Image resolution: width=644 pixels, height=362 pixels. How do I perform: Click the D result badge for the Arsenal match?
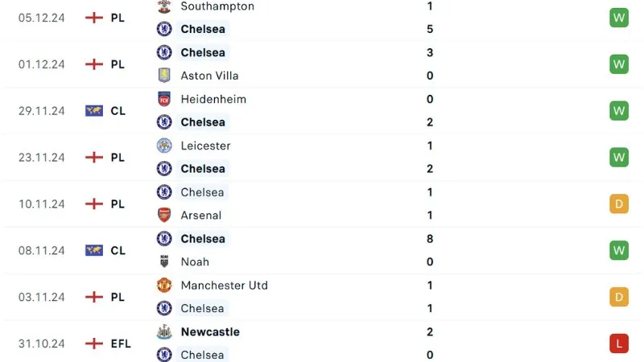618,204
